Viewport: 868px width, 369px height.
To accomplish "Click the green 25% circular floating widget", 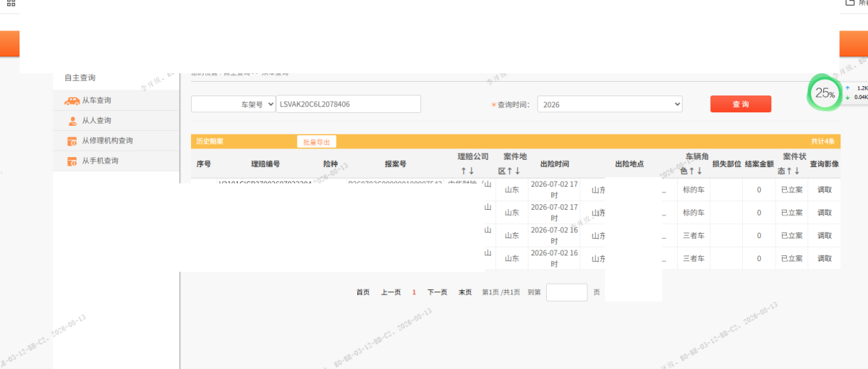I will [825, 93].
